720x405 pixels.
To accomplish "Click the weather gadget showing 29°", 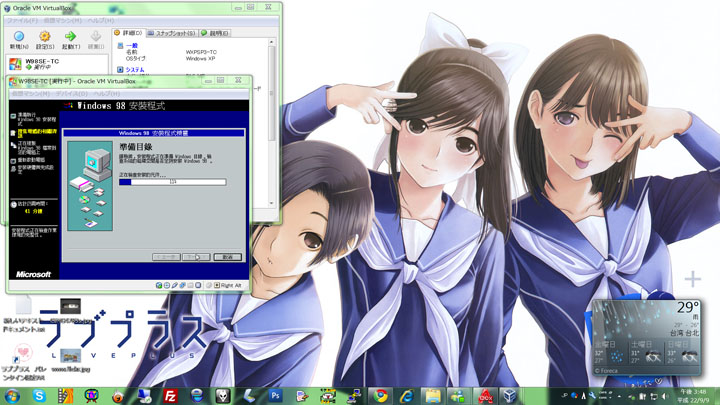I will [647, 338].
